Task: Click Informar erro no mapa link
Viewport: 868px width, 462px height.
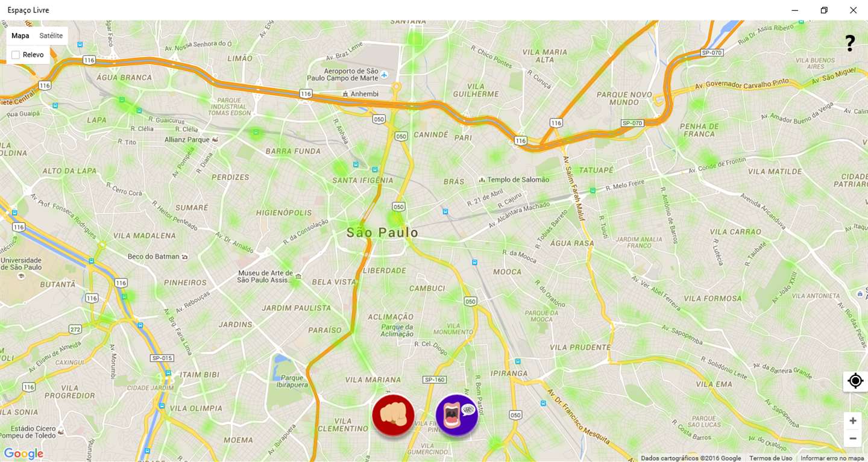Action: tap(832, 458)
